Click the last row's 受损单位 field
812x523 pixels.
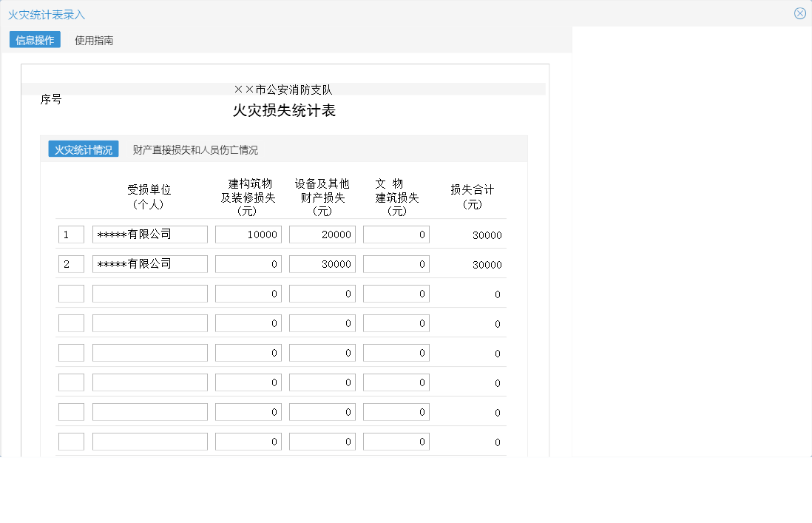point(149,441)
